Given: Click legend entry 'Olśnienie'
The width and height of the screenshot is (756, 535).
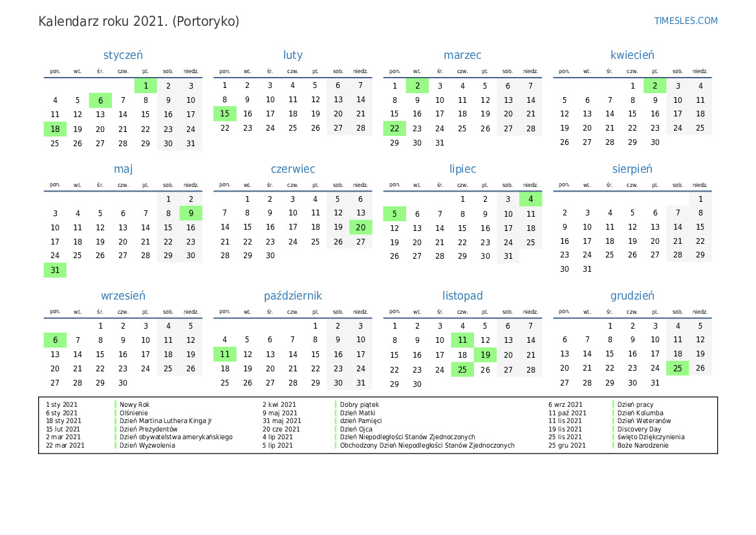Looking at the screenshot, I should (134, 413).
